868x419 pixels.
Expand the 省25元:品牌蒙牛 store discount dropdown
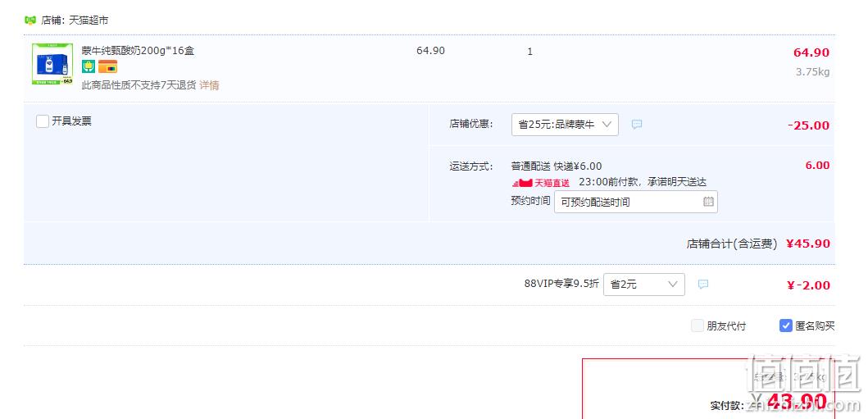click(565, 125)
